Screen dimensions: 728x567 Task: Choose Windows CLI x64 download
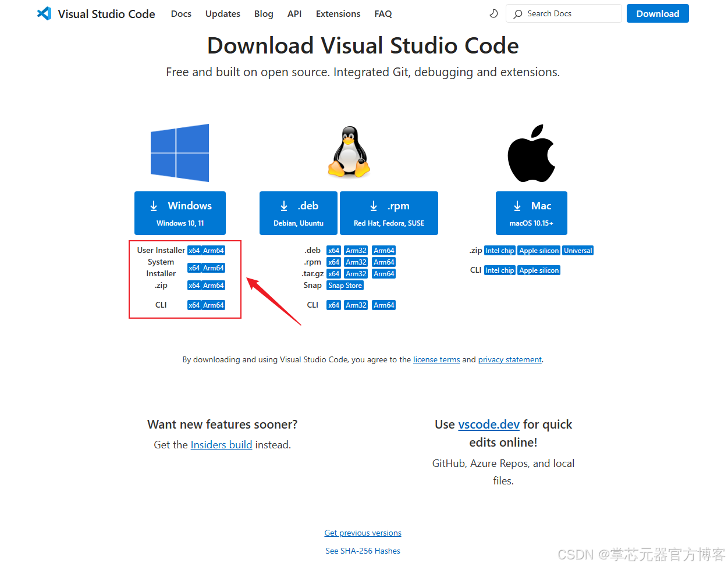coord(194,305)
